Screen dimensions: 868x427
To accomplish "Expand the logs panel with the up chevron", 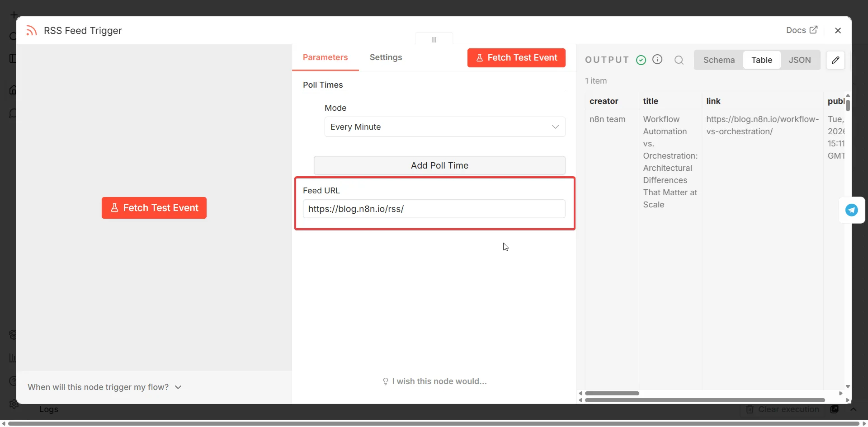I will click(x=854, y=409).
